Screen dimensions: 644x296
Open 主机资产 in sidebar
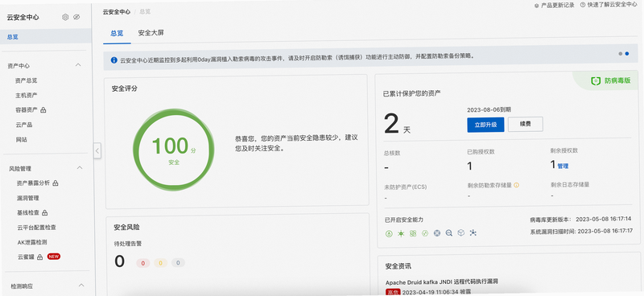tap(27, 95)
